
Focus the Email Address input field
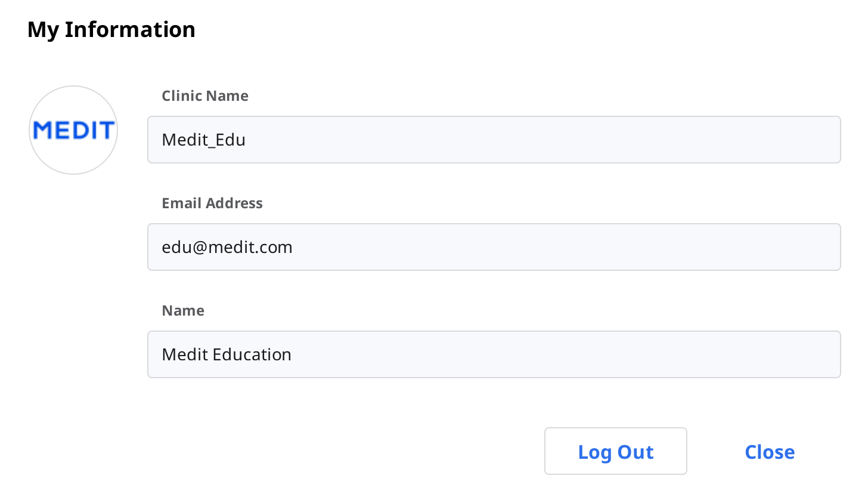coord(494,247)
